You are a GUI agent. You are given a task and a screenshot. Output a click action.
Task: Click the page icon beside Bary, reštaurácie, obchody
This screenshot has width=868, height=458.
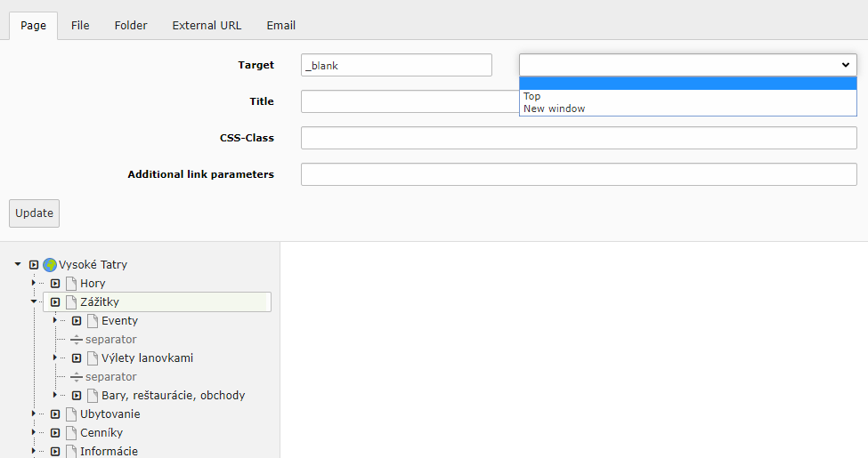click(93, 396)
